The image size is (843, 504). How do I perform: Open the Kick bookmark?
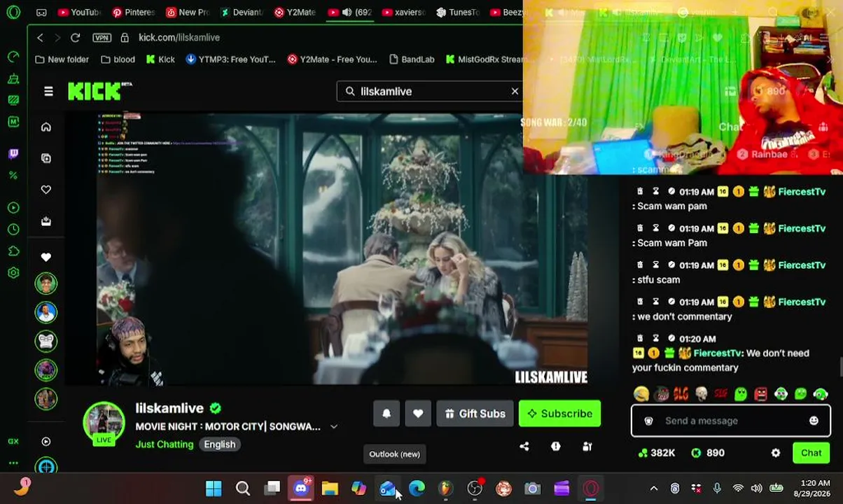click(160, 59)
